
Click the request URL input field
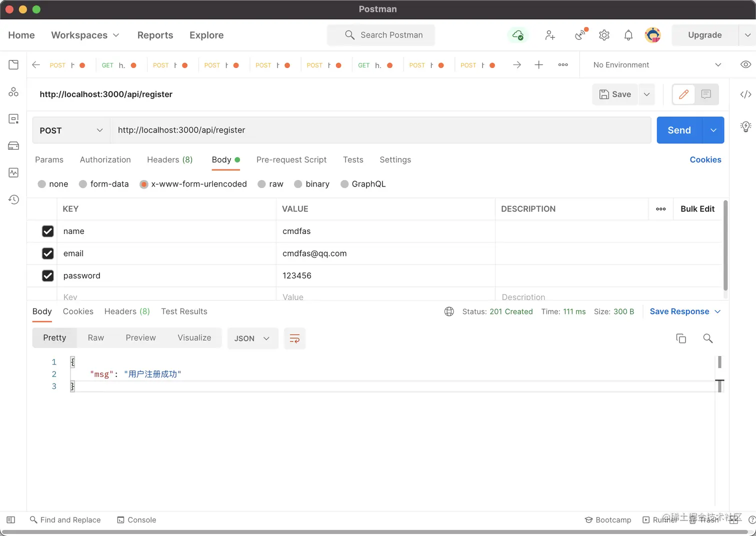point(380,130)
